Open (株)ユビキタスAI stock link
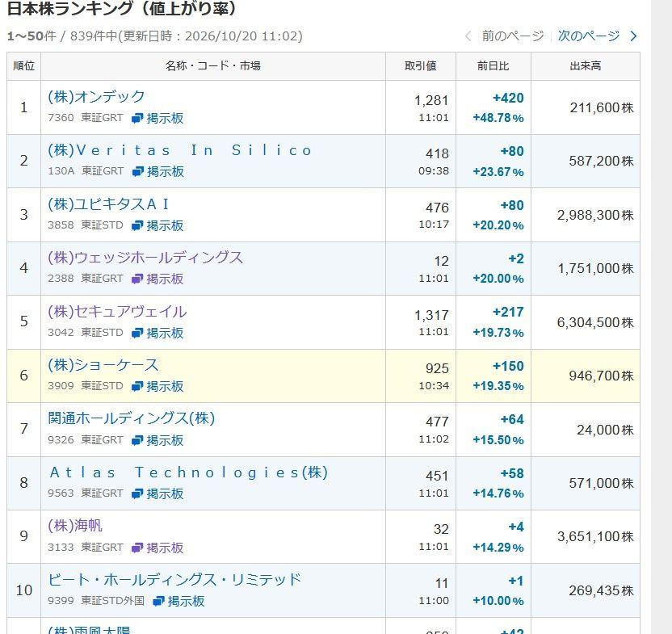 [x=108, y=204]
